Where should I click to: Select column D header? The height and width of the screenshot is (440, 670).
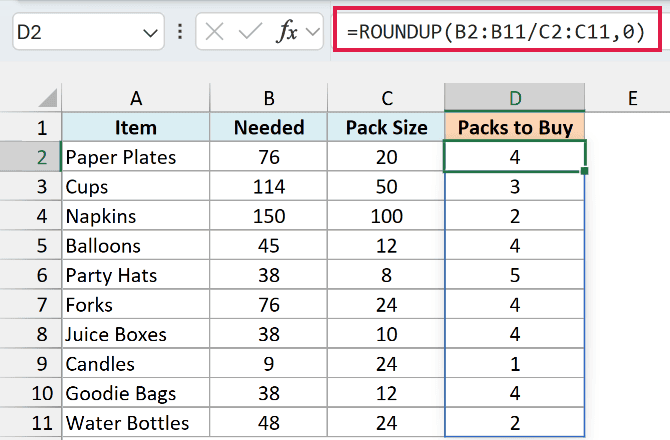click(514, 98)
